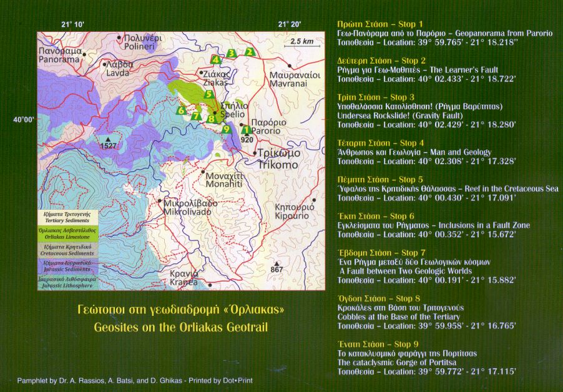
Task: Select 'Cobbles at the Base of the Tertiary'
Action: (399, 317)
